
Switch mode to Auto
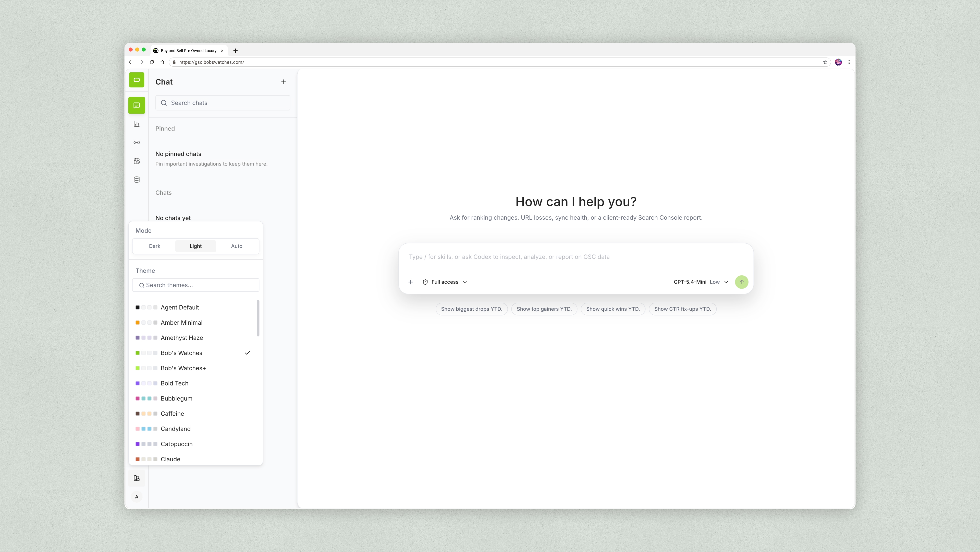[237, 246]
